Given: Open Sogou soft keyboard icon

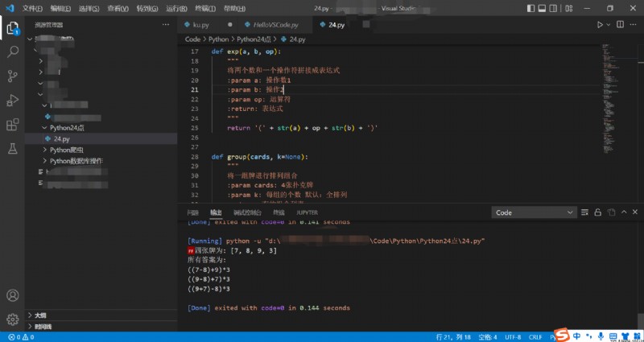Looking at the screenshot, I should [x=613, y=336].
